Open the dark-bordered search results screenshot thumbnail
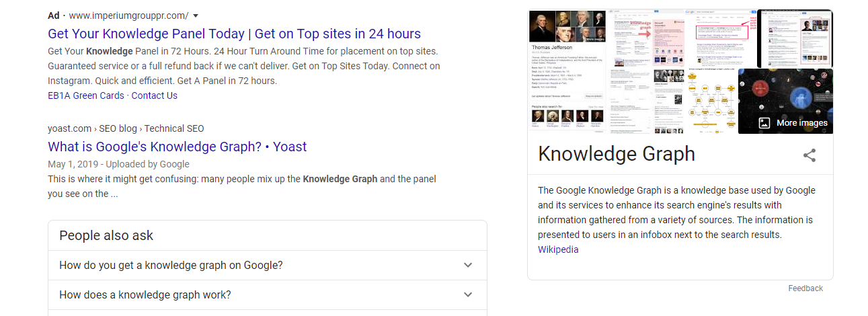 point(795,38)
